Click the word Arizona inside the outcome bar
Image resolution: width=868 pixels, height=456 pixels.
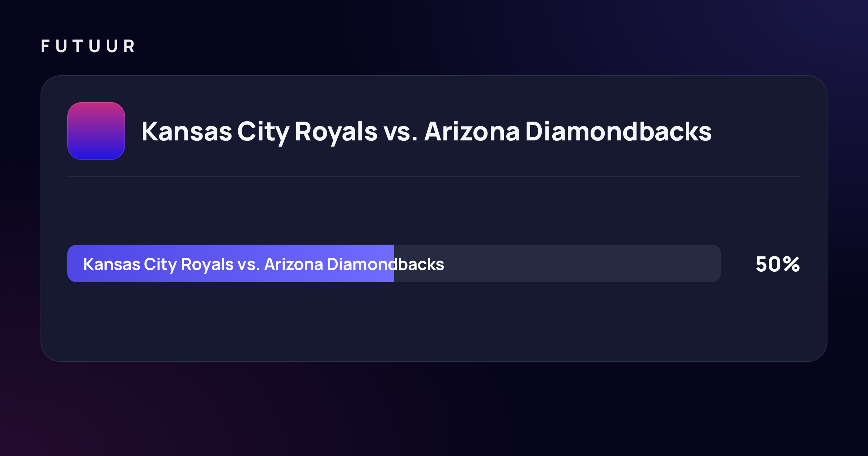pyautogui.click(x=294, y=264)
